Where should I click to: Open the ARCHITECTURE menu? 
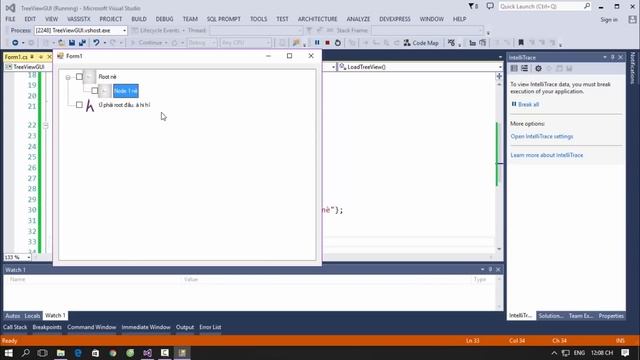pos(318,19)
